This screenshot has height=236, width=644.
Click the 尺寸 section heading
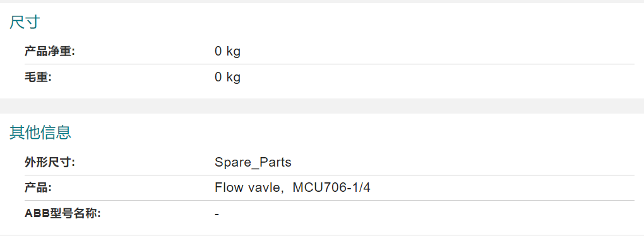click(x=25, y=22)
